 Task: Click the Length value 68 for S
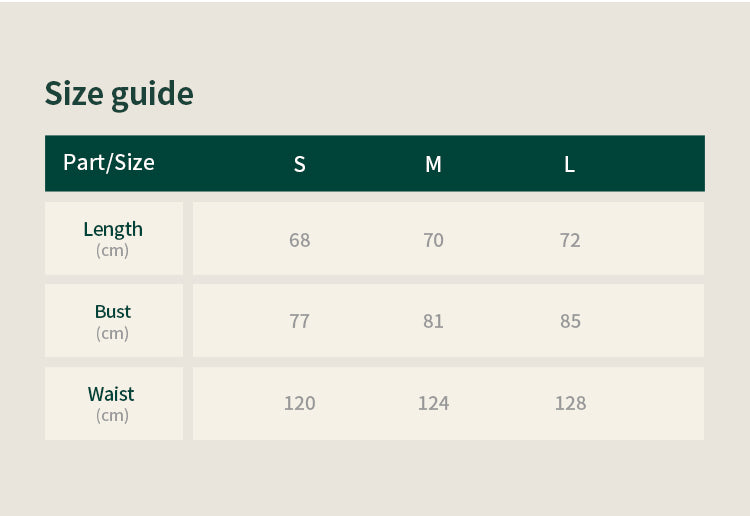point(299,240)
